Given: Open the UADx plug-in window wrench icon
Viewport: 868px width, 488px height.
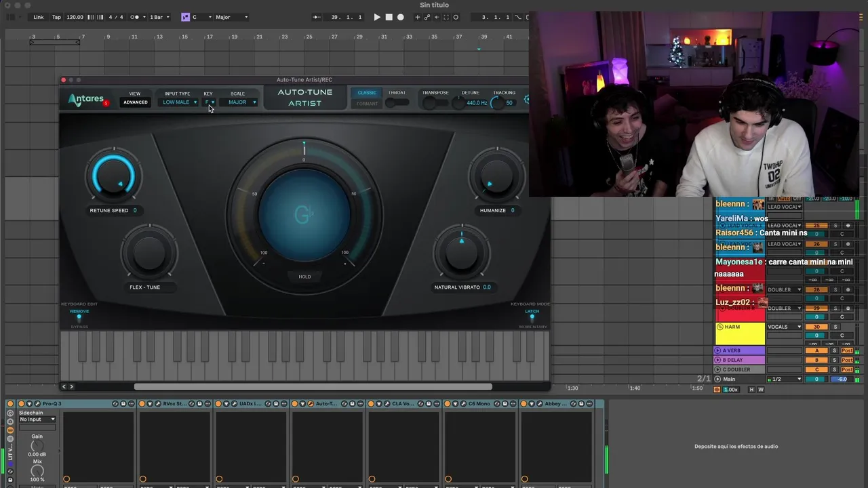Looking at the screenshot, I should [x=233, y=403].
